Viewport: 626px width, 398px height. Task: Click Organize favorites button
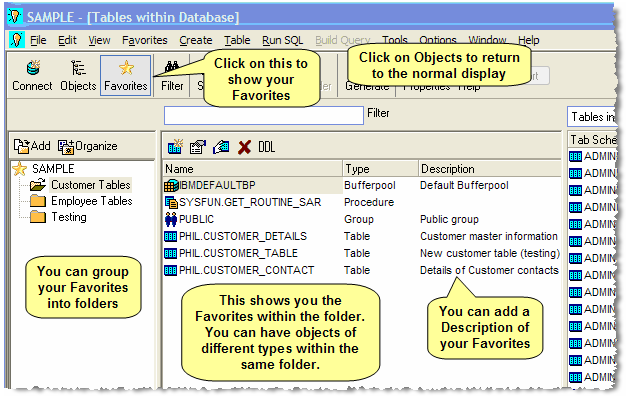(x=87, y=147)
